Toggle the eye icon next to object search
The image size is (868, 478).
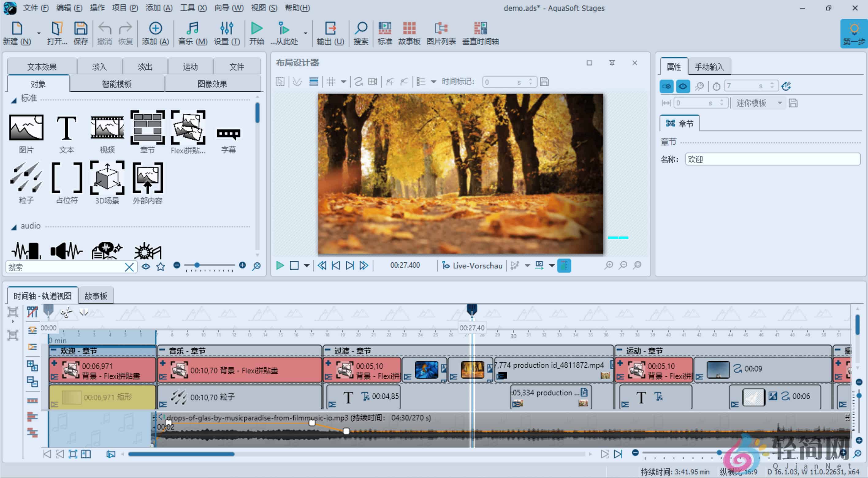click(146, 267)
